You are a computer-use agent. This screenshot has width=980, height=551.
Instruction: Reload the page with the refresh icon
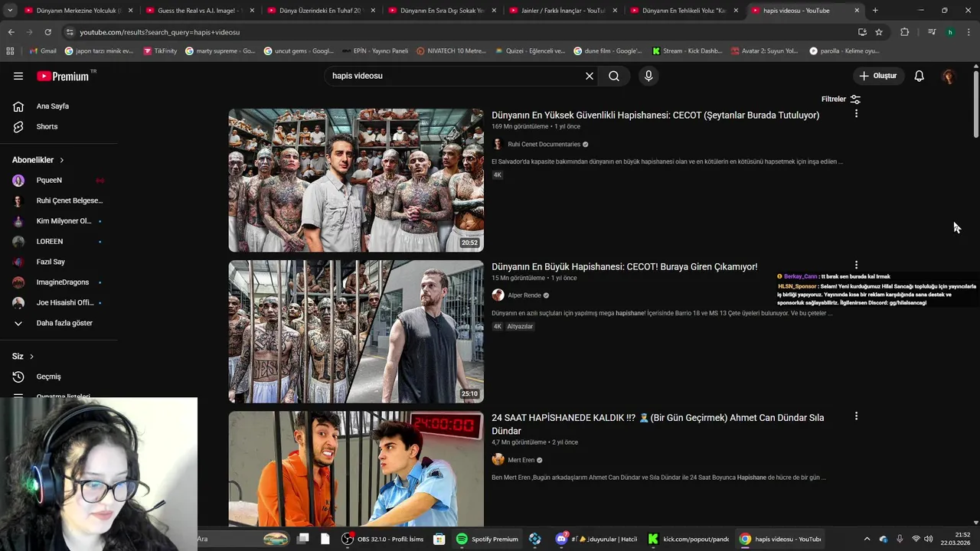click(x=47, y=32)
